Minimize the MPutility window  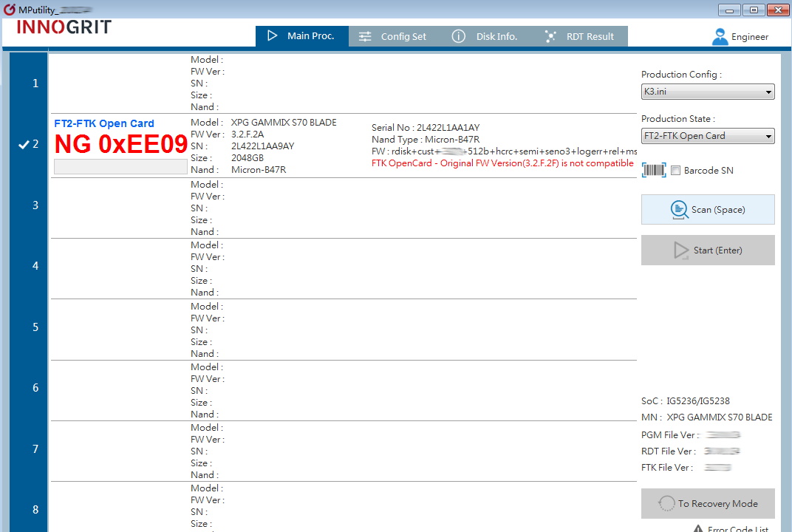pyautogui.click(x=729, y=10)
